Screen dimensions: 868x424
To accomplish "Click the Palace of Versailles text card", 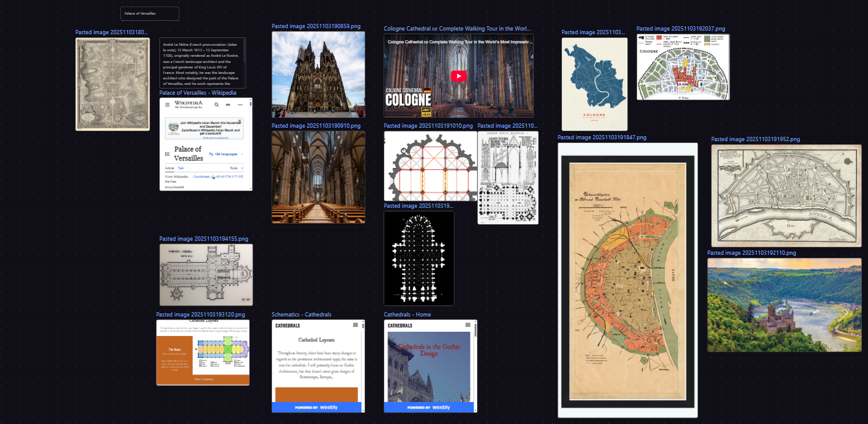I will [150, 13].
